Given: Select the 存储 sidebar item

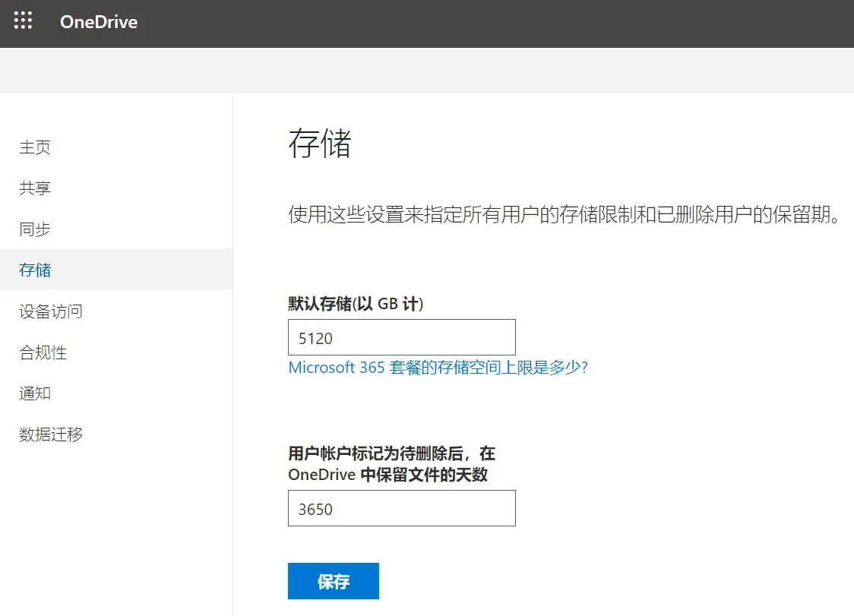Looking at the screenshot, I should (34, 269).
